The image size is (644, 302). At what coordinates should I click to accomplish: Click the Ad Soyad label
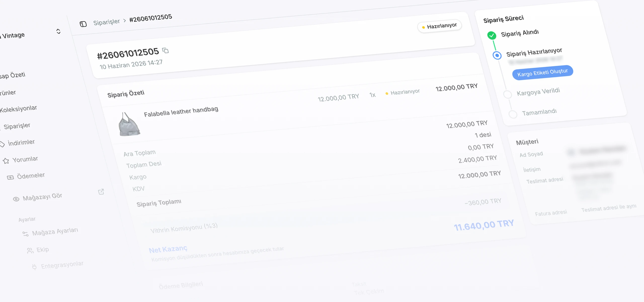pos(531,154)
